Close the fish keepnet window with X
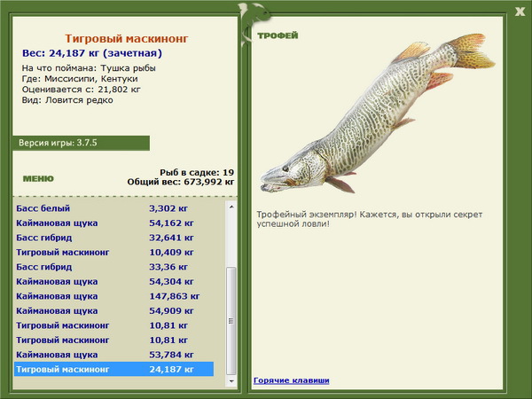 click(520, 12)
